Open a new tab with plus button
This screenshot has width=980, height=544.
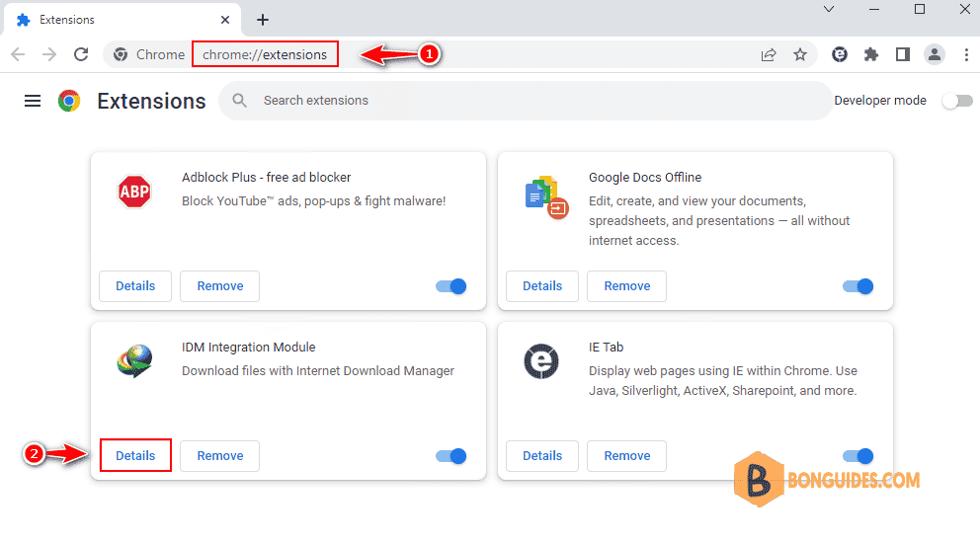263,20
